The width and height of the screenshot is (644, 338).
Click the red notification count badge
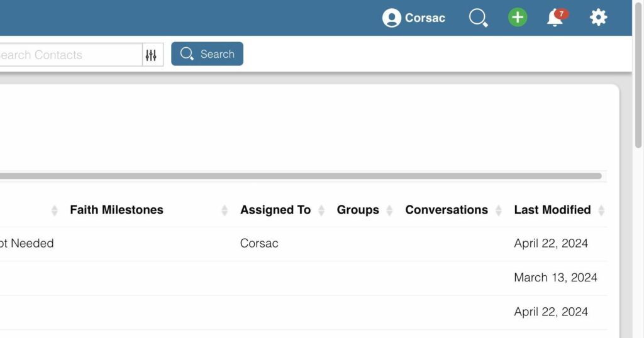(562, 13)
